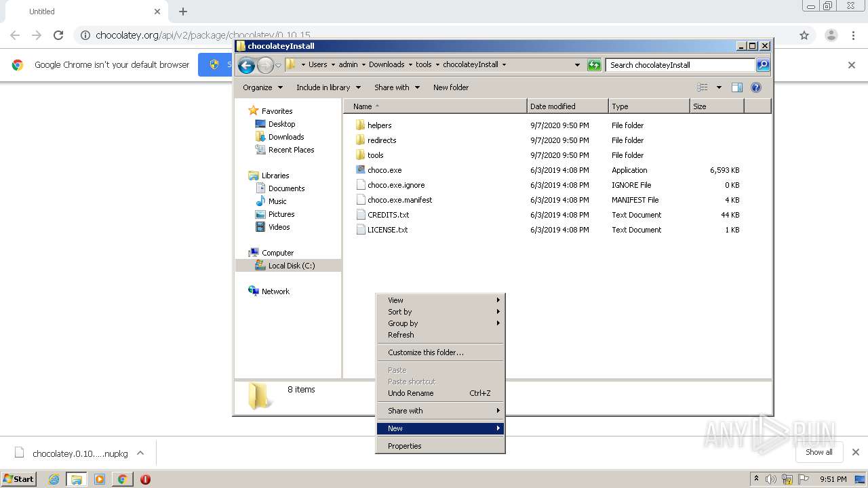Select the LICENSE.txt file name
The image size is (868, 488).
pos(388,230)
